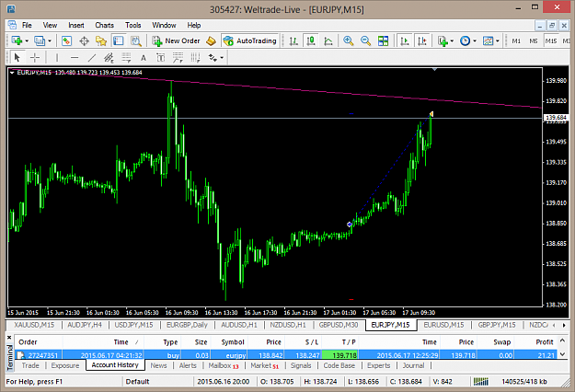This screenshot has height=392, width=575.
Task: Open the MetaEditor yellow book icon
Action: point(211,40)
